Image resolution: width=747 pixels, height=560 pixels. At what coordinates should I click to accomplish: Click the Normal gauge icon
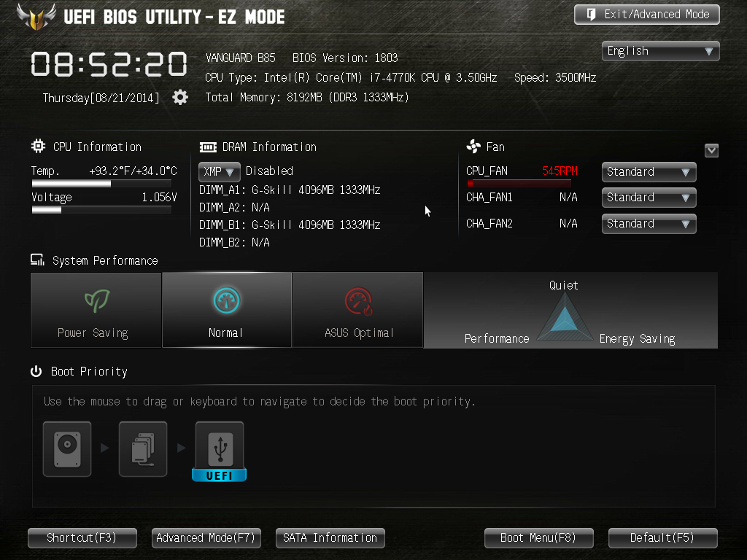coord(226,300)
